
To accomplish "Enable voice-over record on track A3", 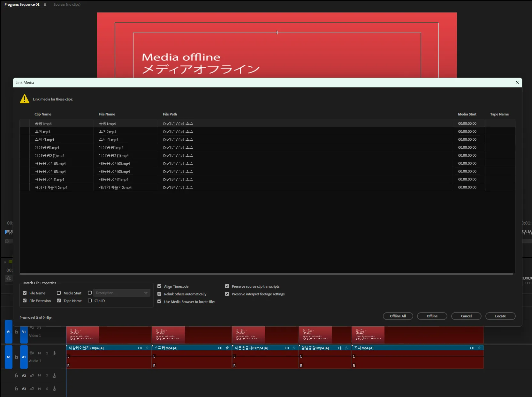I will point(54,389).
